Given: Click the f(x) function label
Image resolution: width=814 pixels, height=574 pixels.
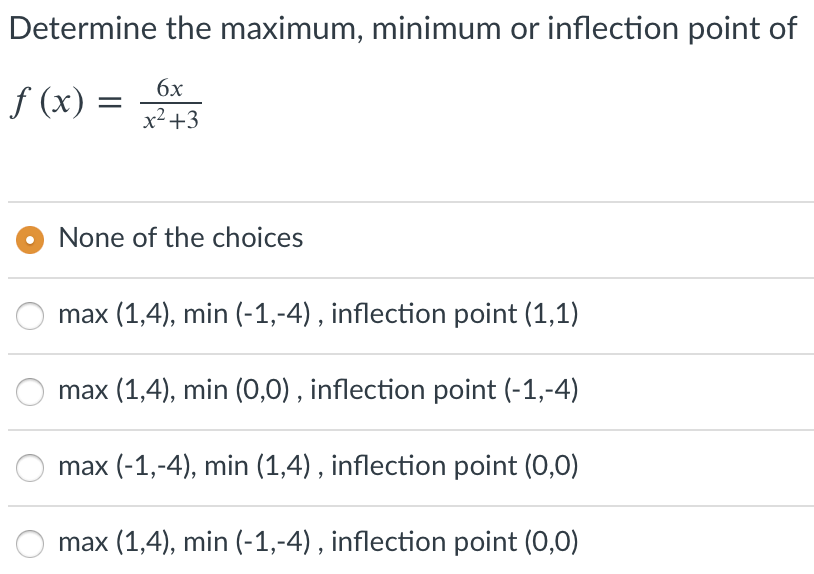Looking at the screenshot, I should (47, 101).
